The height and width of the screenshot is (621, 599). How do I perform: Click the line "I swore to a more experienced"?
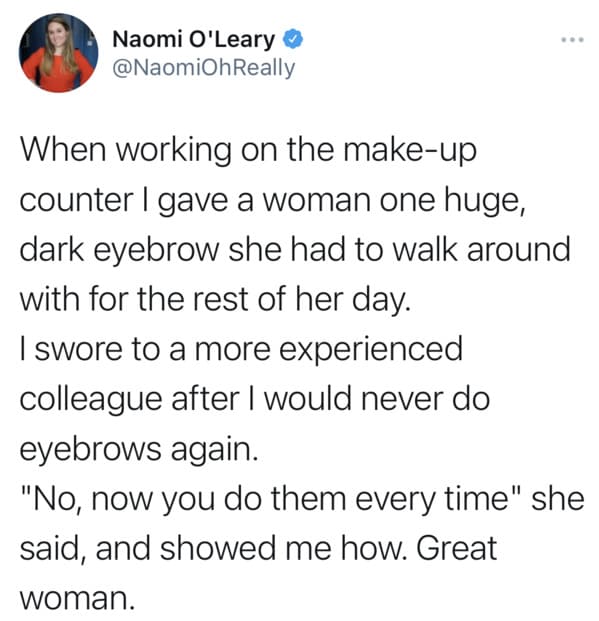(241, 350)
